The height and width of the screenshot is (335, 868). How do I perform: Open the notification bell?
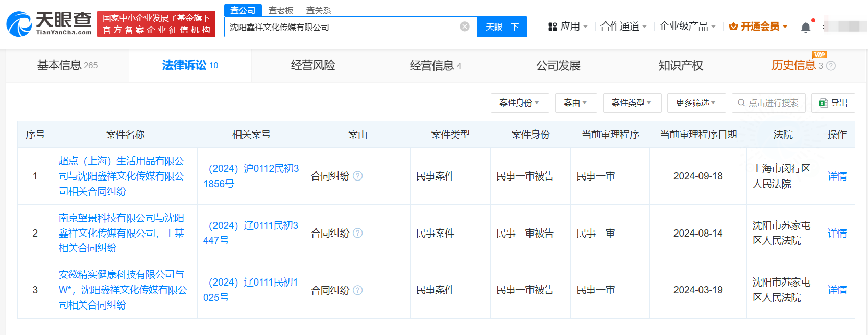806,27
